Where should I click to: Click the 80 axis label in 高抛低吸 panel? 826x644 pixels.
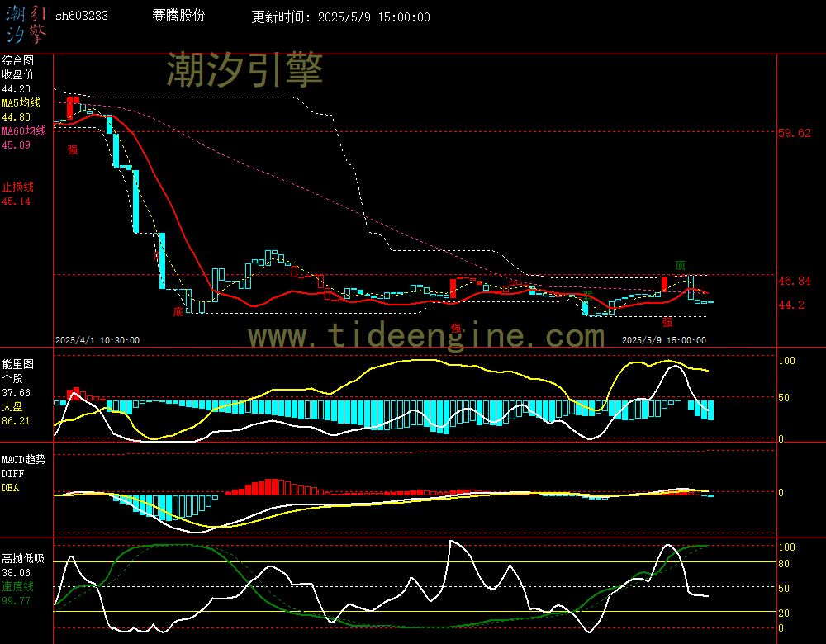[784, 564]
